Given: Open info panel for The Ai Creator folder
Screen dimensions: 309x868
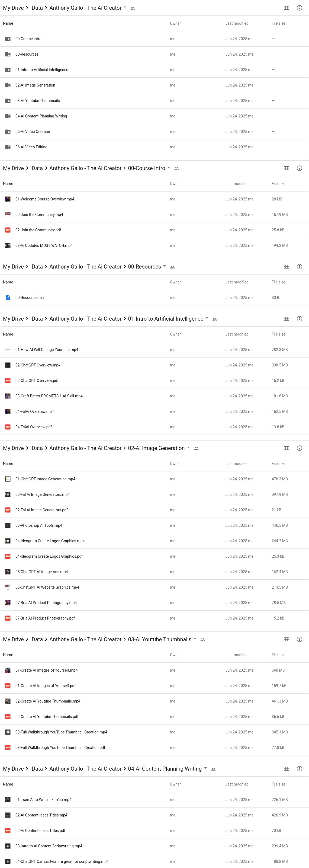Looking at the screenshot, I should [x=299, y=8].
